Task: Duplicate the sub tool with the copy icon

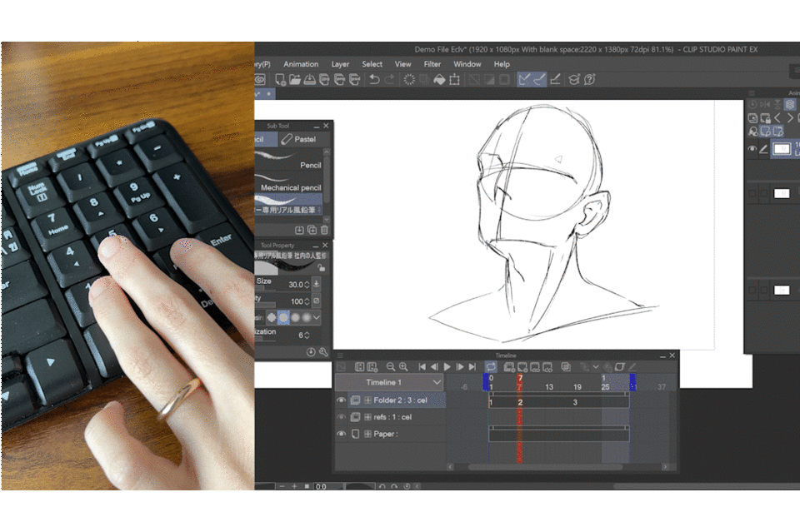Action: coord(312,231)
